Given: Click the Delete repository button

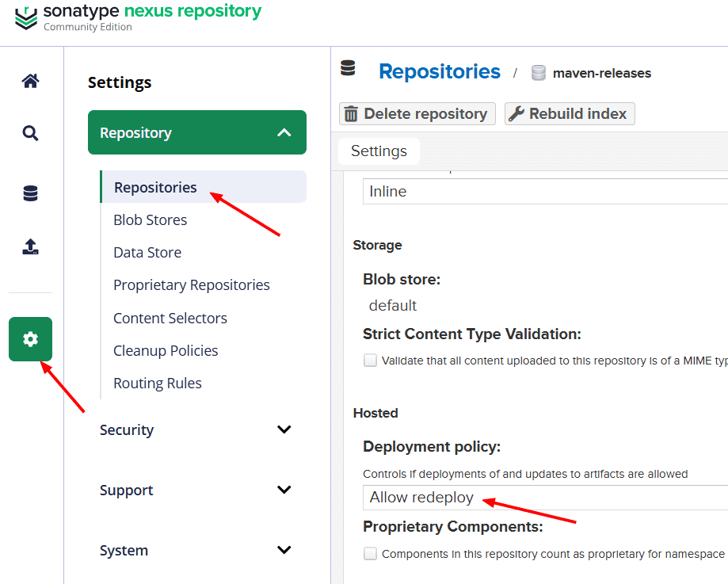Looking at the screenshot, I should tap(417, 114).
